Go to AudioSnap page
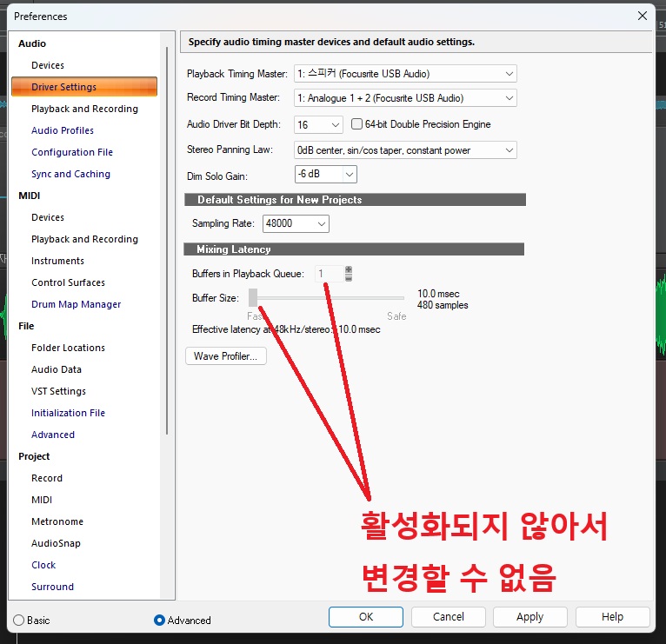666x644 pixels. point(56,543)
